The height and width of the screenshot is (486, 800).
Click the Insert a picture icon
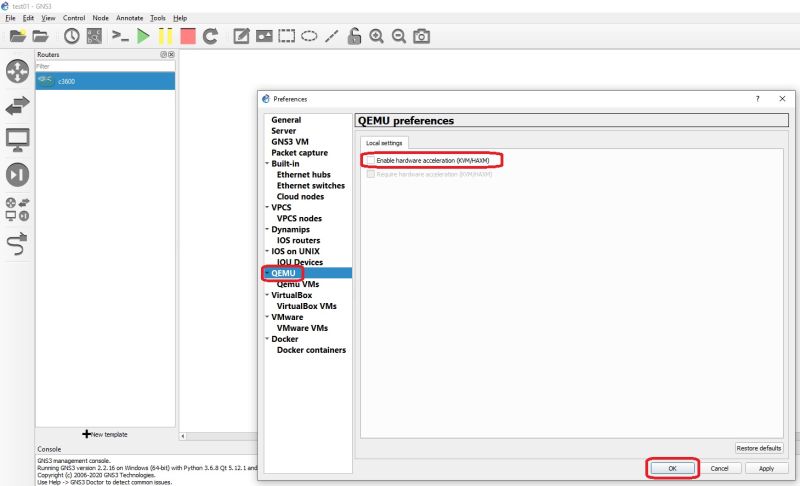264,36
